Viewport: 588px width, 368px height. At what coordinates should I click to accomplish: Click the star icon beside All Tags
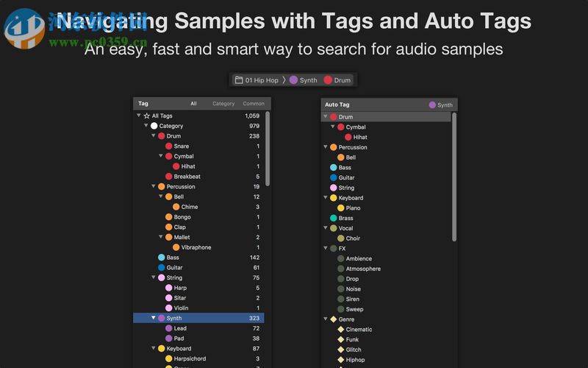click(x=146, y=116)
